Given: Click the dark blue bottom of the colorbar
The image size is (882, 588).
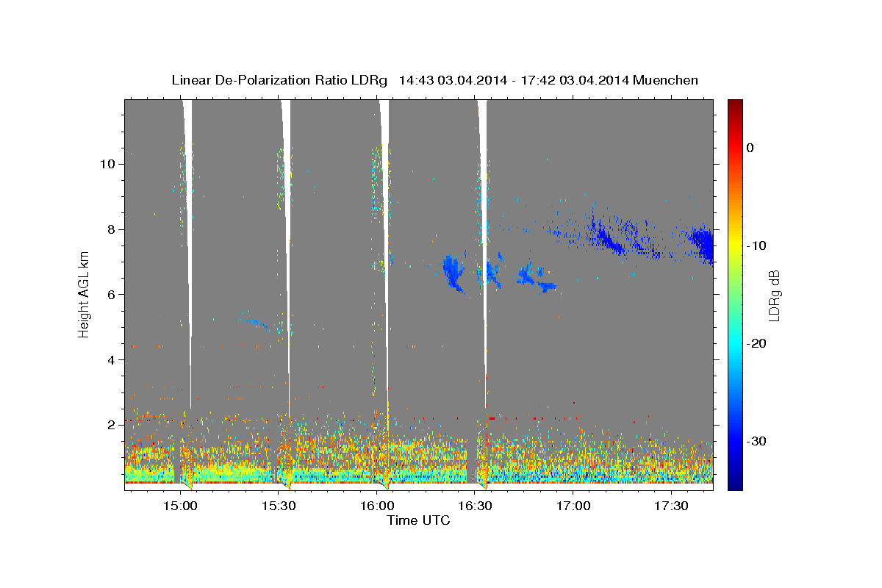Looking at the screenshot, I should (734, 484).
